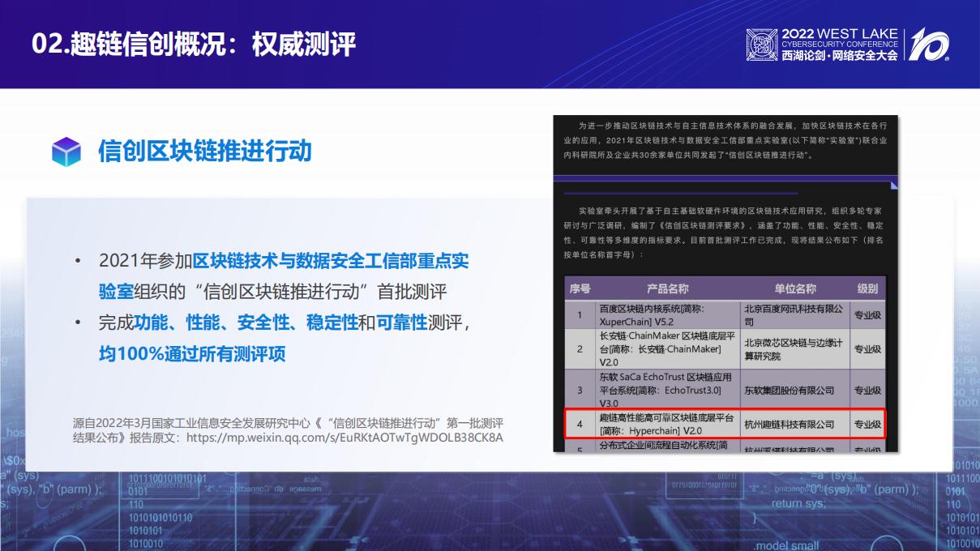The height and width of the screenshot is (551, 980).
Task: Click the embedded article screenshot
Action: (726, 284)
